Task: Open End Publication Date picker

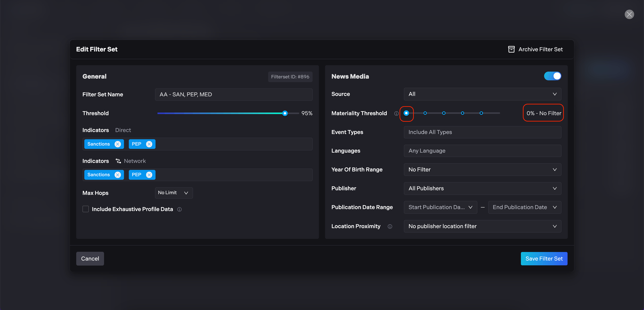Action: tap(524, 207)
